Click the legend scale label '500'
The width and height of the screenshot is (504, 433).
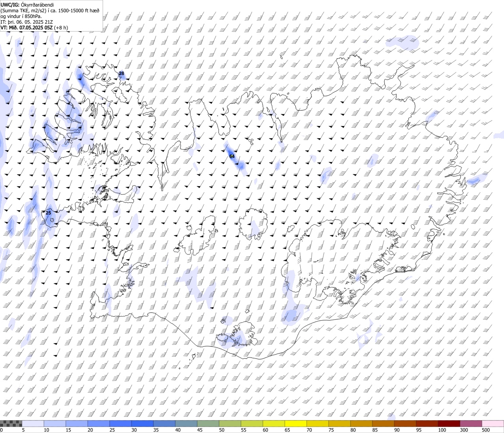486,430
